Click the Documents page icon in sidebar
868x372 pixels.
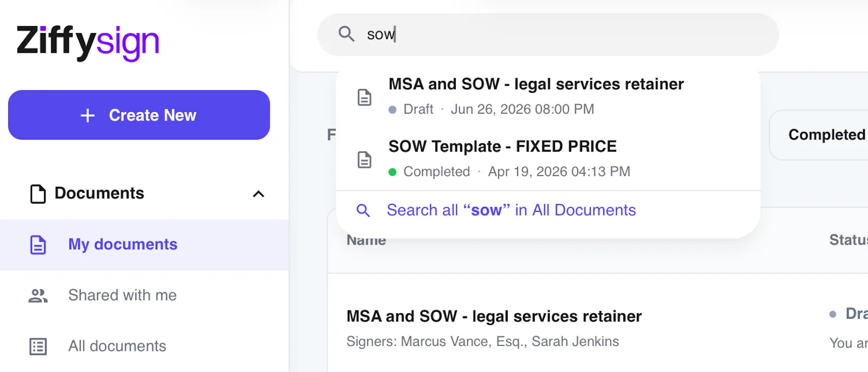(37, 194)
